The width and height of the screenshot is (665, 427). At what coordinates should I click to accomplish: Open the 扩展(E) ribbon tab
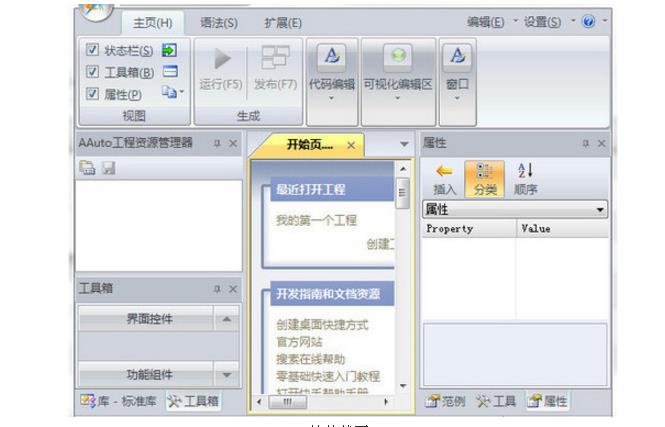[x=283, y=22]
